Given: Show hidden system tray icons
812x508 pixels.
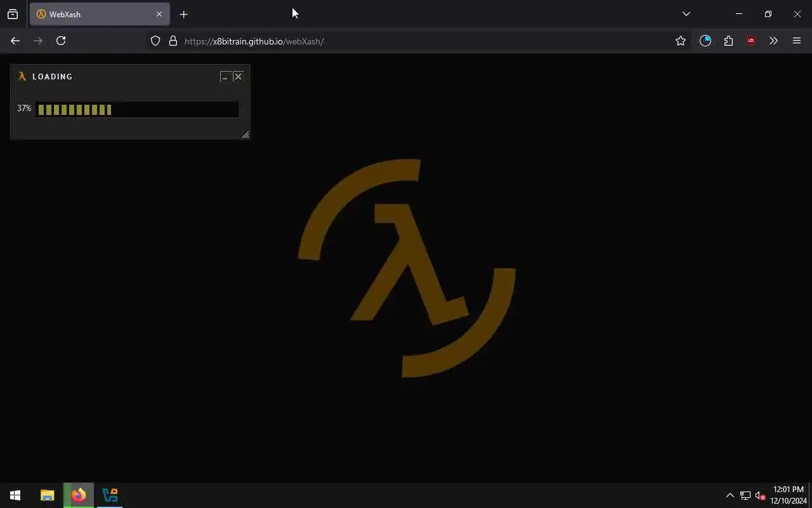Looking at the screenshot, I should [730, 495].
